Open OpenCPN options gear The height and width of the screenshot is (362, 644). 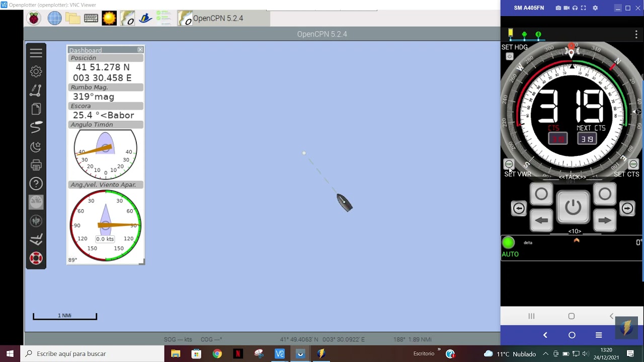pyautogui.click(x=36, y=71)
